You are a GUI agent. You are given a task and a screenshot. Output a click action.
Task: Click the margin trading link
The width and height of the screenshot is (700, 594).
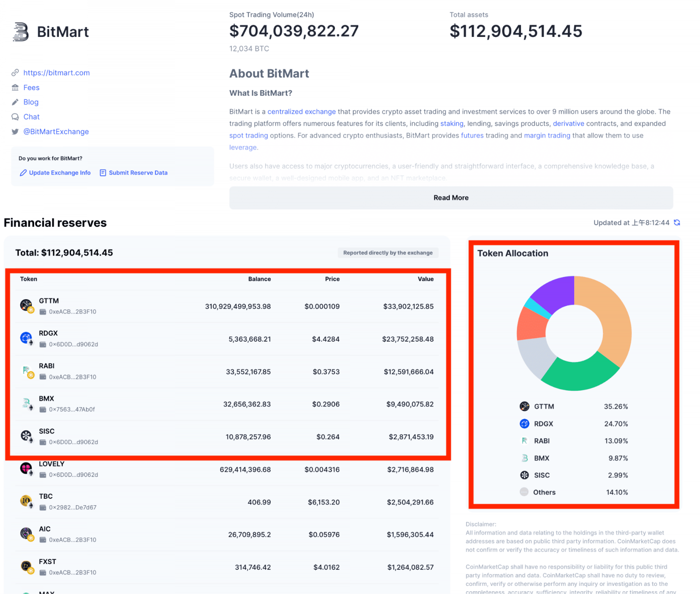coord(547,135)
